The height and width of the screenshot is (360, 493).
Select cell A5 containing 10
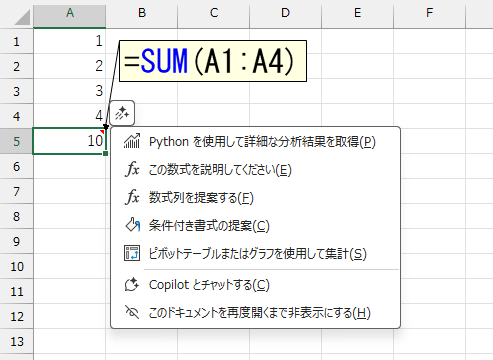pos(69,141)
